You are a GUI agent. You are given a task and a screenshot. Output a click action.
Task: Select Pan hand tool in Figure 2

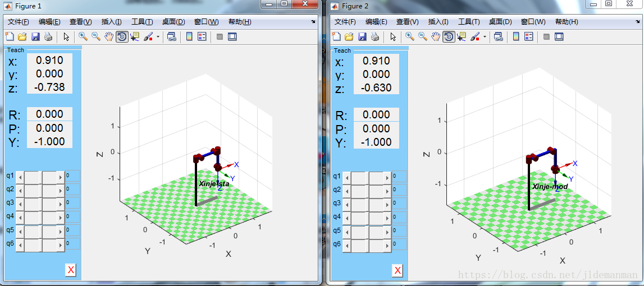click(x=435, y=37)
